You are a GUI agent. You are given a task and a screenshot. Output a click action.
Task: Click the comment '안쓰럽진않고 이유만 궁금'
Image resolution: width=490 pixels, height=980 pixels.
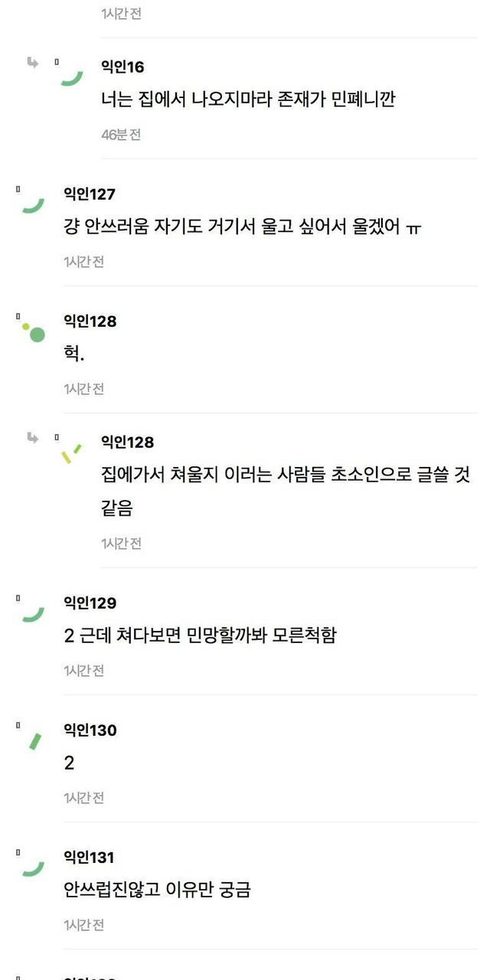[158, 890]
